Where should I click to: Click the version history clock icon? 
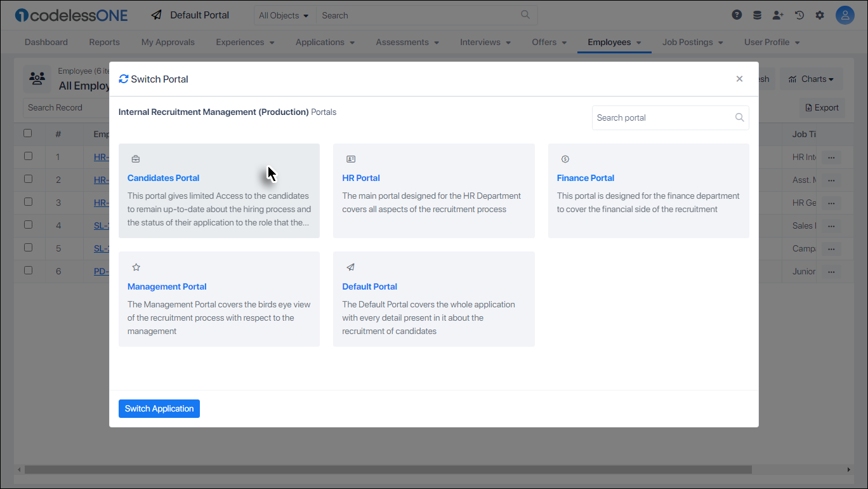799,15
